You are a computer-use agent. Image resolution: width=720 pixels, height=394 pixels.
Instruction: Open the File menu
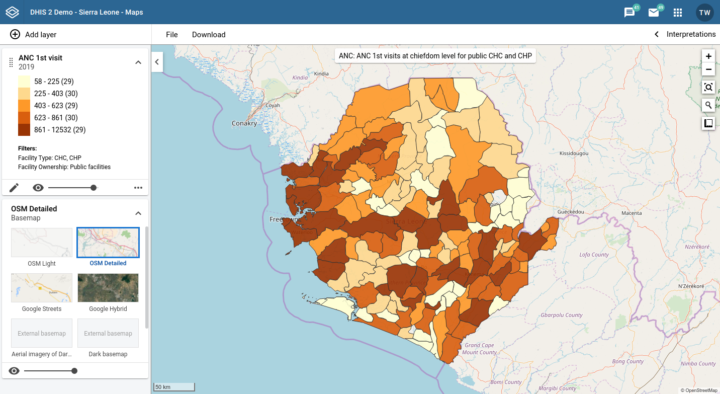[x=172, y=34]
